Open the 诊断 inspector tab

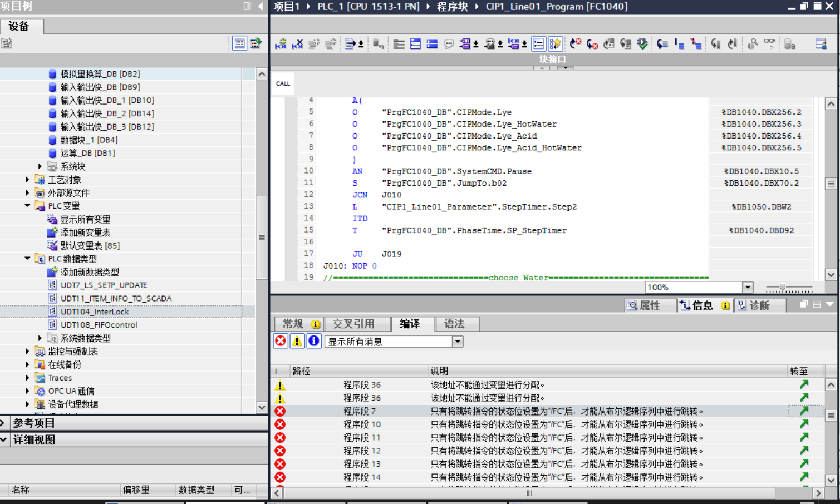click(x=759, y=305)
